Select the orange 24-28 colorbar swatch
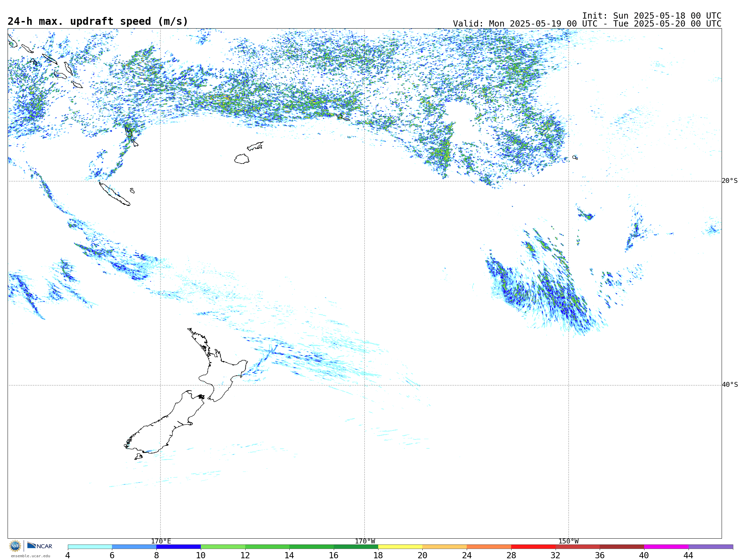 tap(489, 547)
